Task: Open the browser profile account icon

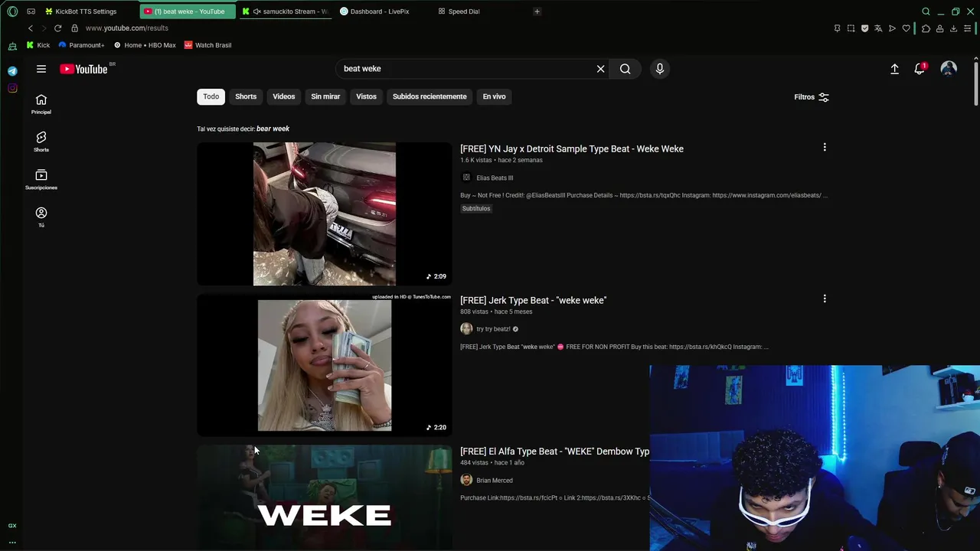Action: click(939, 28)
